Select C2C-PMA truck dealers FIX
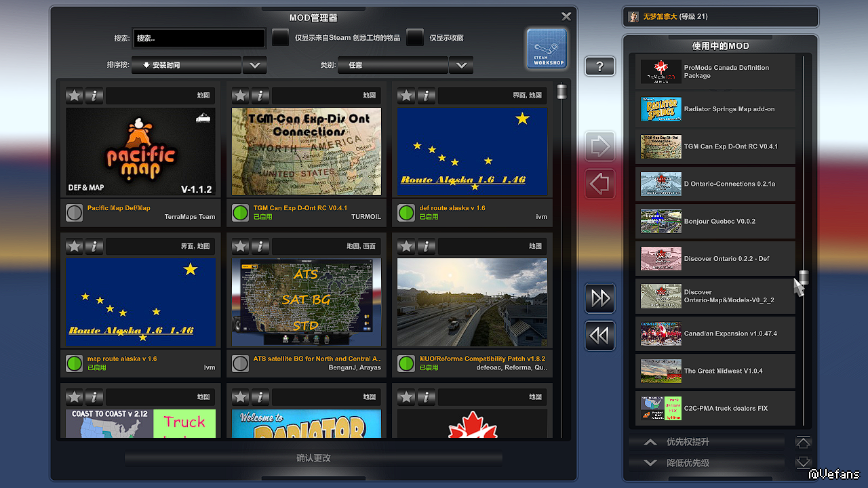 [715, 409]
